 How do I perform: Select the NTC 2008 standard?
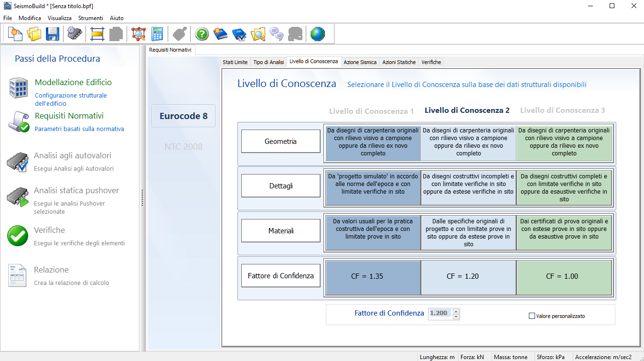[183, 146]
